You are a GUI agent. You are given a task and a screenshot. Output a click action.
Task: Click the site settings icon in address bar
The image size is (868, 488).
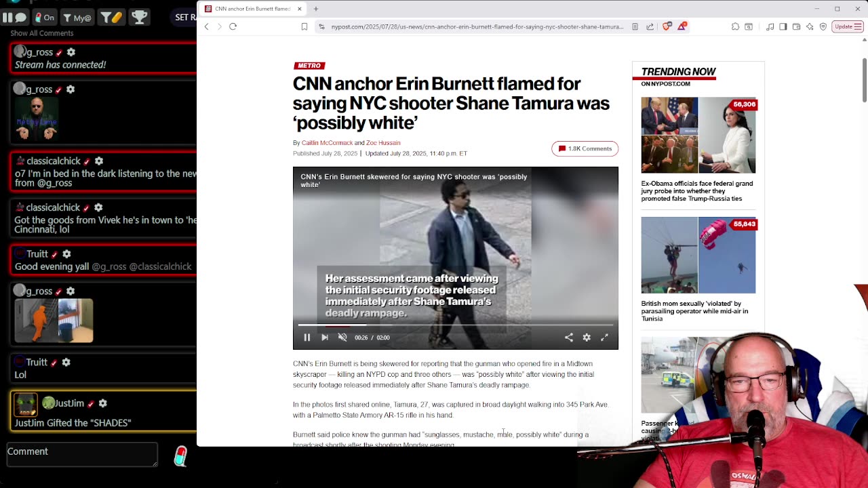tap(322, 26)
